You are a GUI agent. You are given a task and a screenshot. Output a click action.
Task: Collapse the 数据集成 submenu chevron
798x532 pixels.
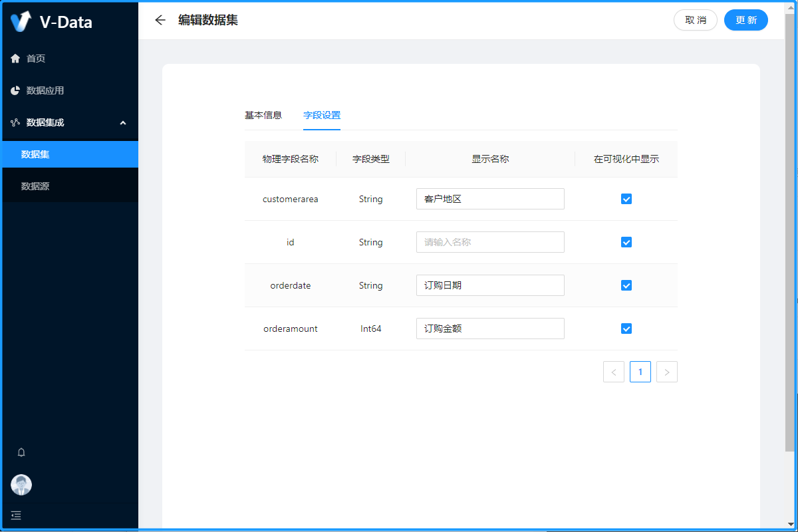122,122
